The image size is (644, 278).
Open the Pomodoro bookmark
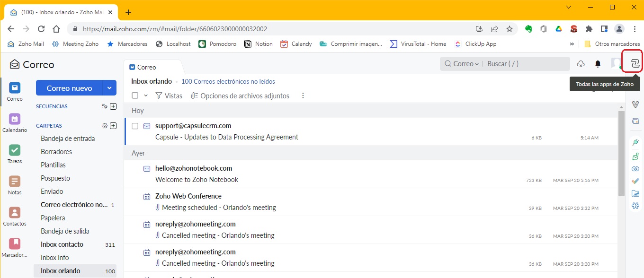pyautogui.click(x=217, y=44)
